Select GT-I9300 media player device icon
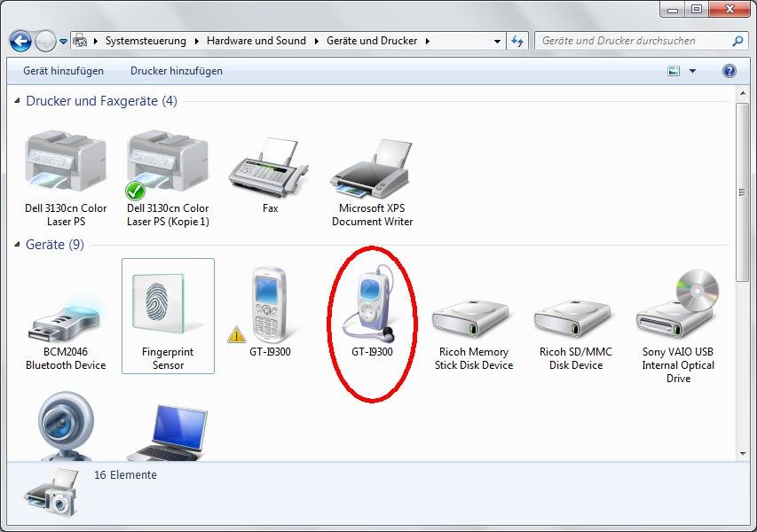 click(x=372, y=311)
